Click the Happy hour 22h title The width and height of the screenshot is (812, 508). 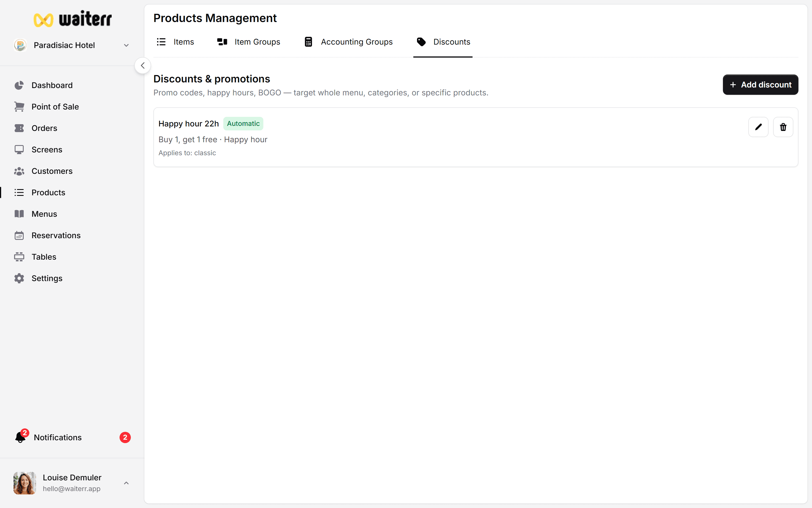click(x=189, y=124)
